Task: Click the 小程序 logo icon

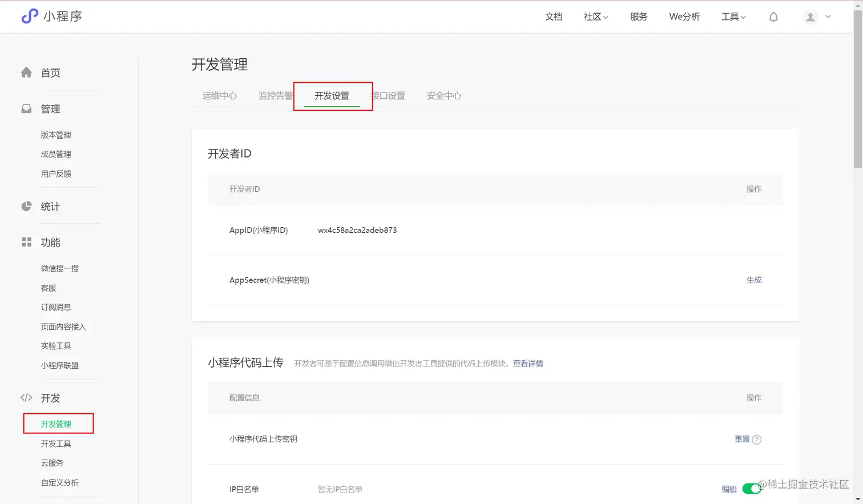Action: pos(30,16)
